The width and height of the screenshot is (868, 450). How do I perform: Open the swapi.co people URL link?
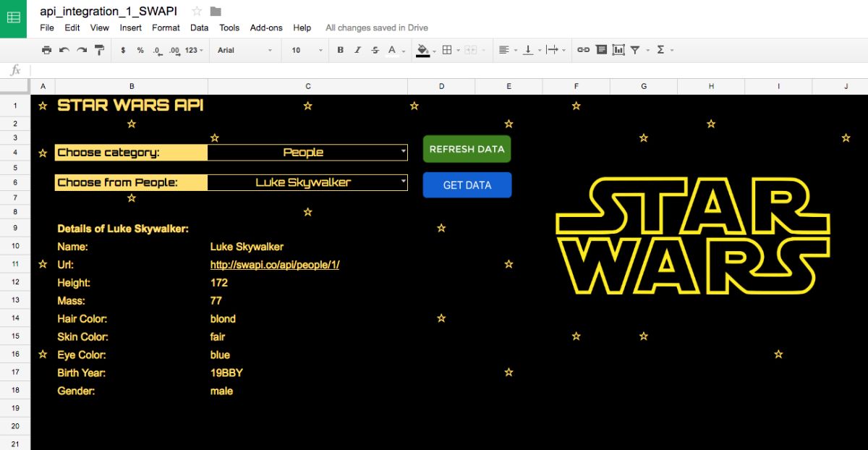pos(275,265)
